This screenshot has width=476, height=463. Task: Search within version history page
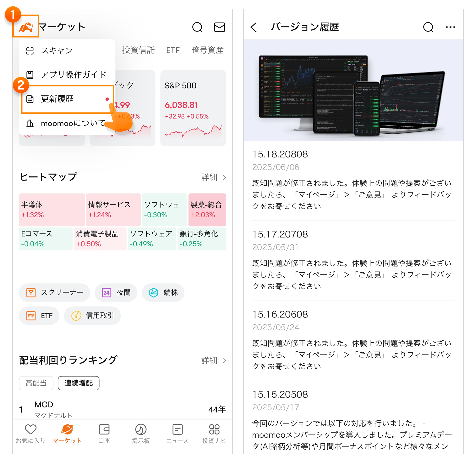click(428, 27)
